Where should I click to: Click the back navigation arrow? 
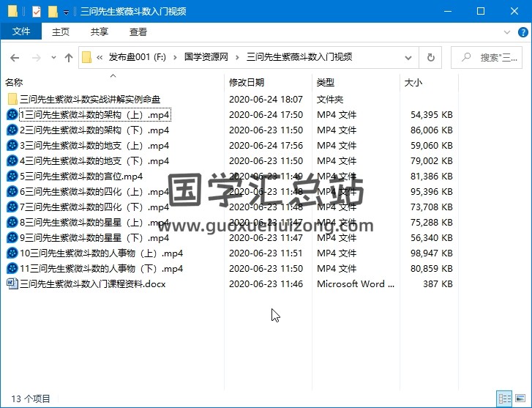(15, 58)
